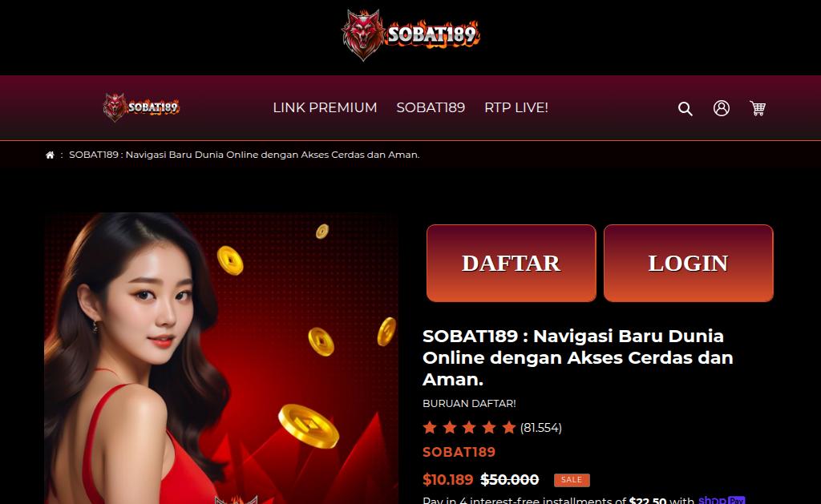Click the first rating star
The height and width of the screenshot is (504, 821).
tap(430, 428)
